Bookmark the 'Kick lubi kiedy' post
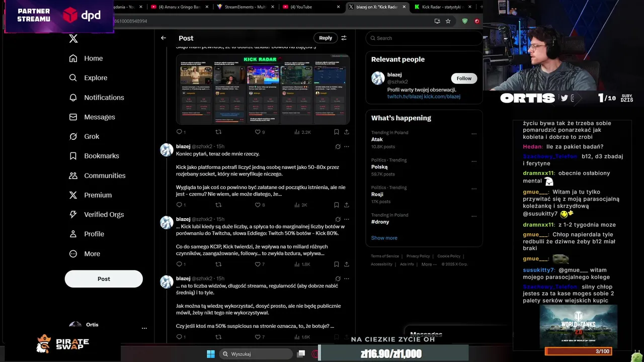 [x=336, y=264]
